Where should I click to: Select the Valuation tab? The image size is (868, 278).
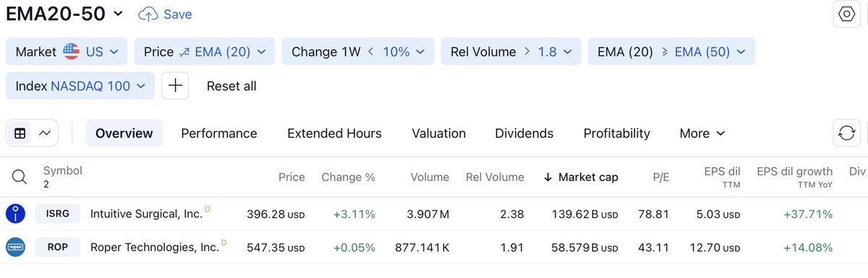coord(439,133)
